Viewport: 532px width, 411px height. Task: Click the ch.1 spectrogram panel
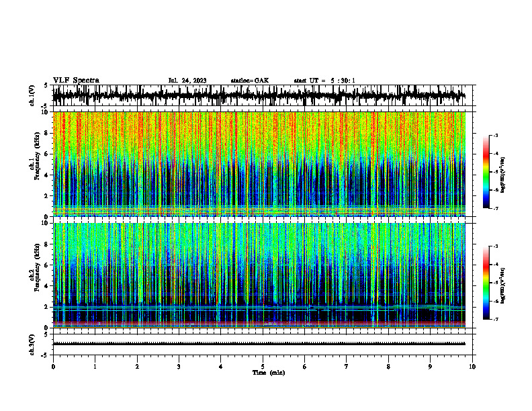(x=259, y=164)
